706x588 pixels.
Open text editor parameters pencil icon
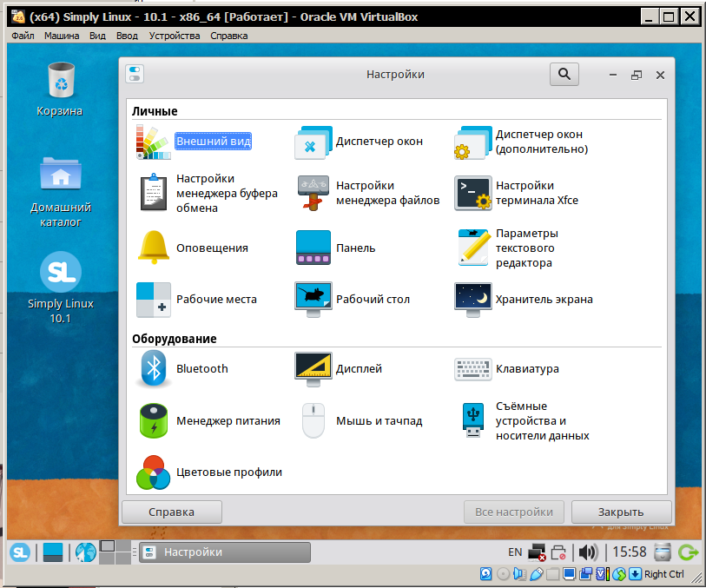coord(472,248)
